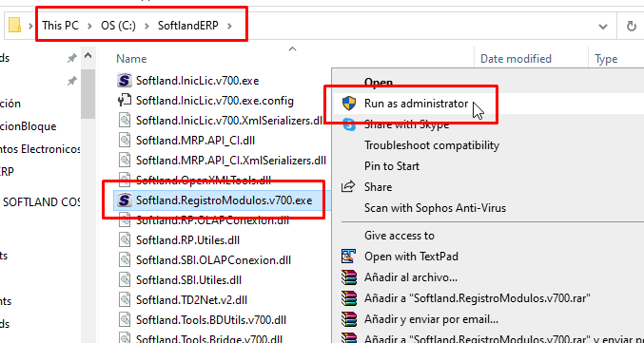Sort files by the Date modified column header
The image size is (644, 343).
point(516,59)
